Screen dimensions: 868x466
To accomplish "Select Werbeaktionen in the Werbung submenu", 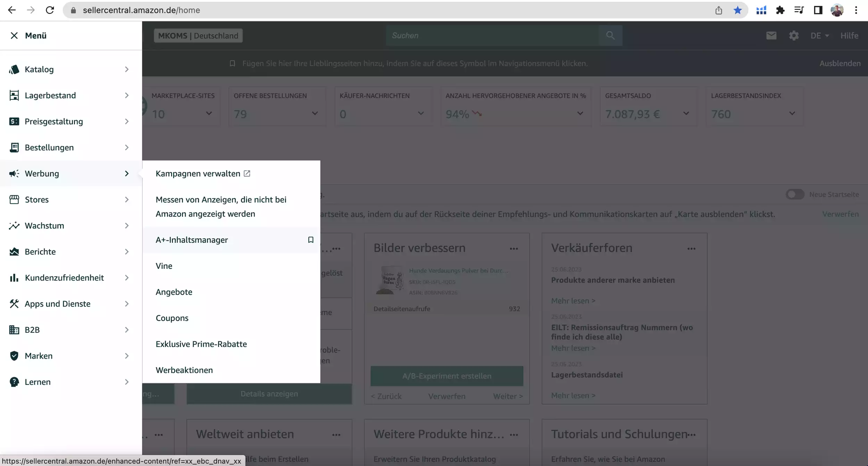I will click(x=184, y=370).
